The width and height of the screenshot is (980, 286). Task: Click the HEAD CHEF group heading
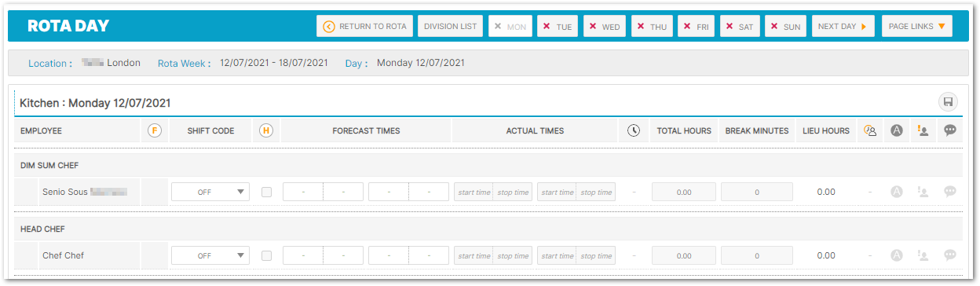click(x=42, y=229)
